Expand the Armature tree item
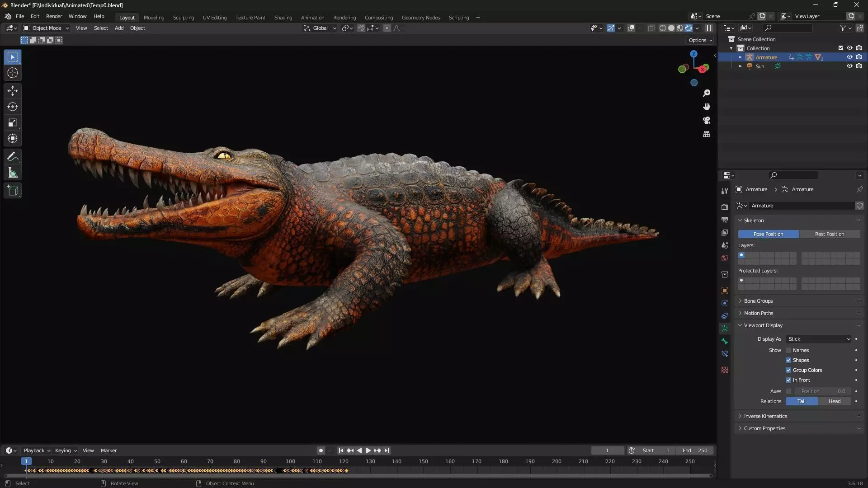 pyautogui.click(x=740, y=57)
